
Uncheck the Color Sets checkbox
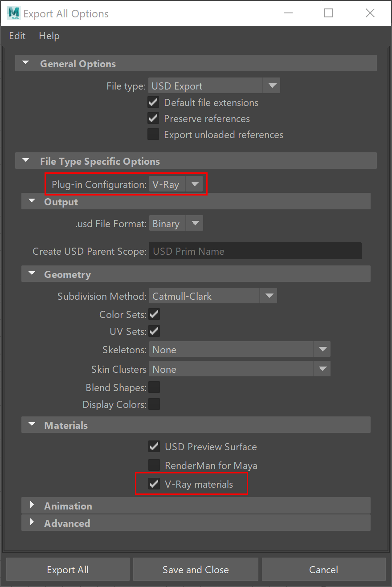click(155, 314)
